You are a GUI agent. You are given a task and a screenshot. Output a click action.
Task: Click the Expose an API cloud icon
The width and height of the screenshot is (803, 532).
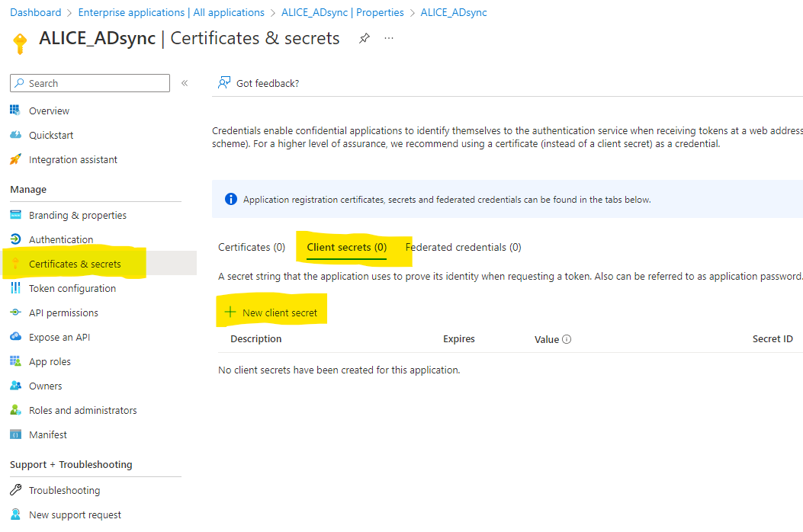(x=15, y=336)
